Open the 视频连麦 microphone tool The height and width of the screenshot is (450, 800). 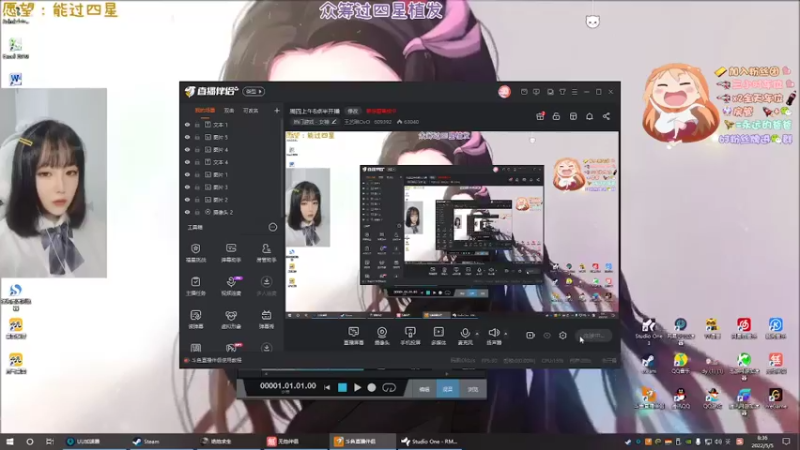tap(231, 286)
